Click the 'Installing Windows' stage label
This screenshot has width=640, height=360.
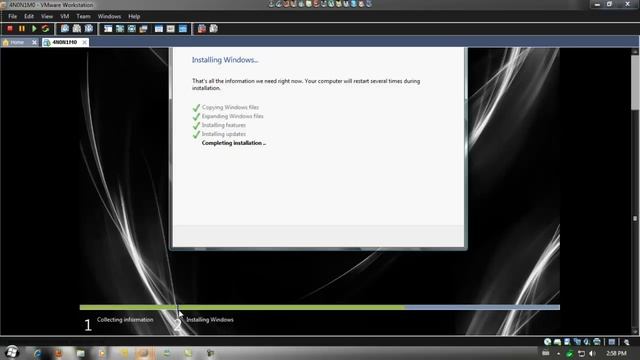pos(210,320)
